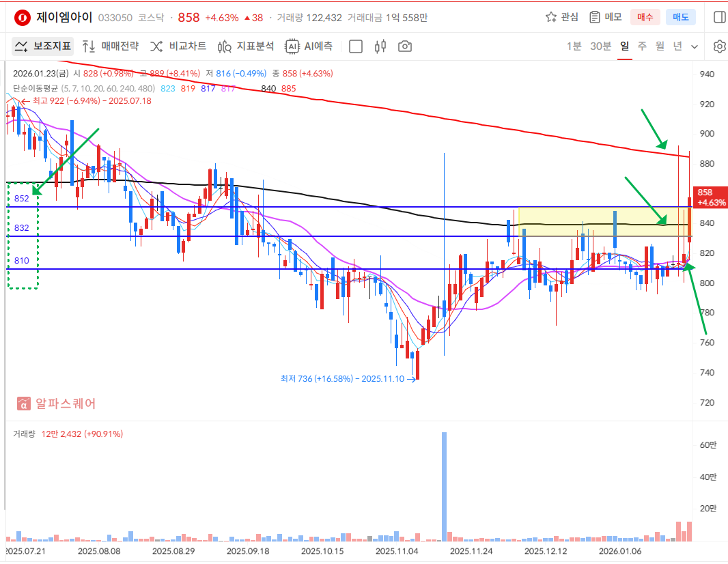Open 매매전략 trading strategy tool
This screenshot has height=564, width=728.
point(110,46)
